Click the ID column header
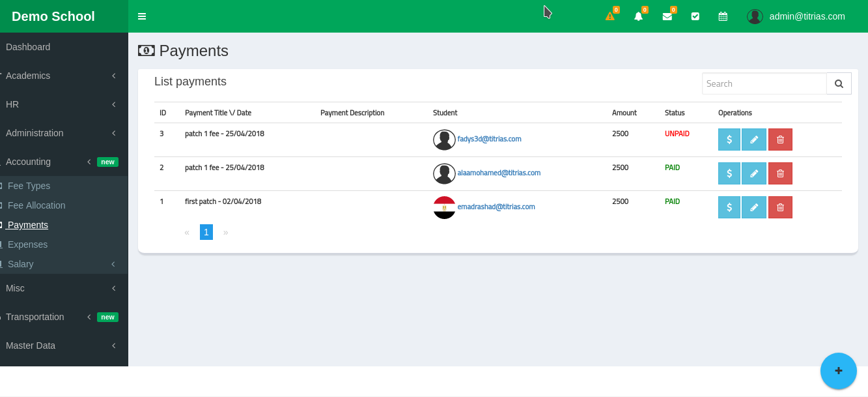The width and height of the screenshot is (868, 397). pyautogui.click(x=163, y=113)
